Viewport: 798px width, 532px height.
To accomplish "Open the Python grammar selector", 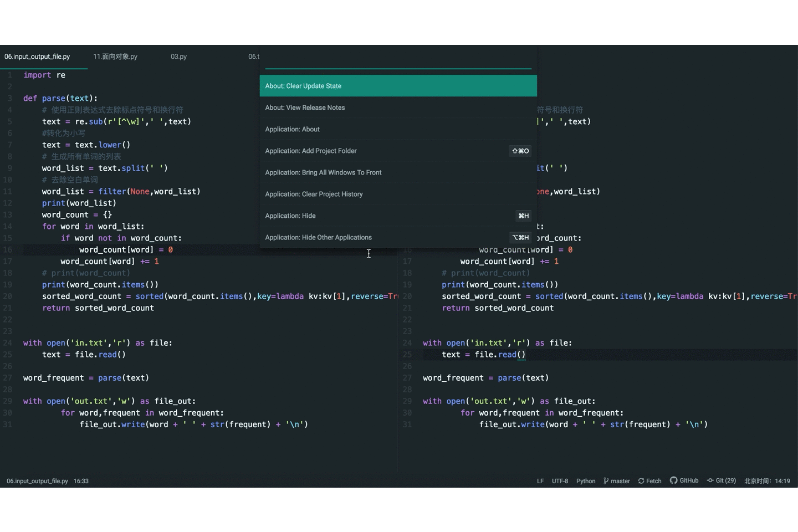I will (x=586, y=481).
